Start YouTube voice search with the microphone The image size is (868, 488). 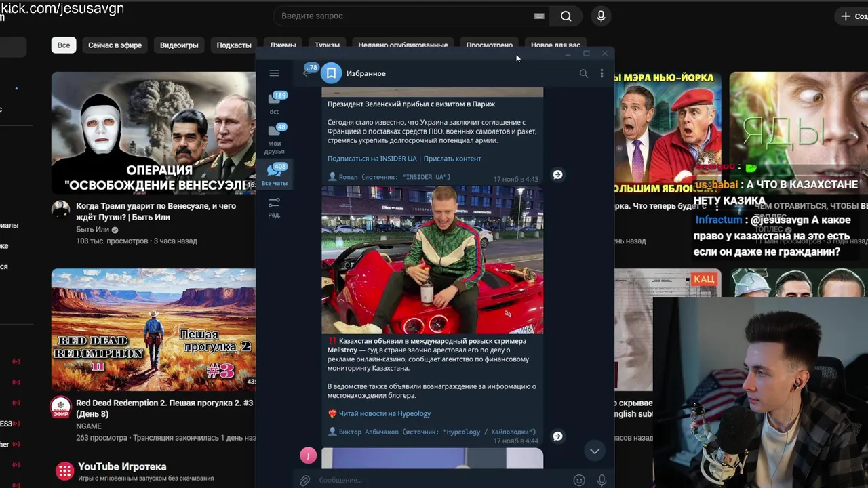[x=600, y=16]
